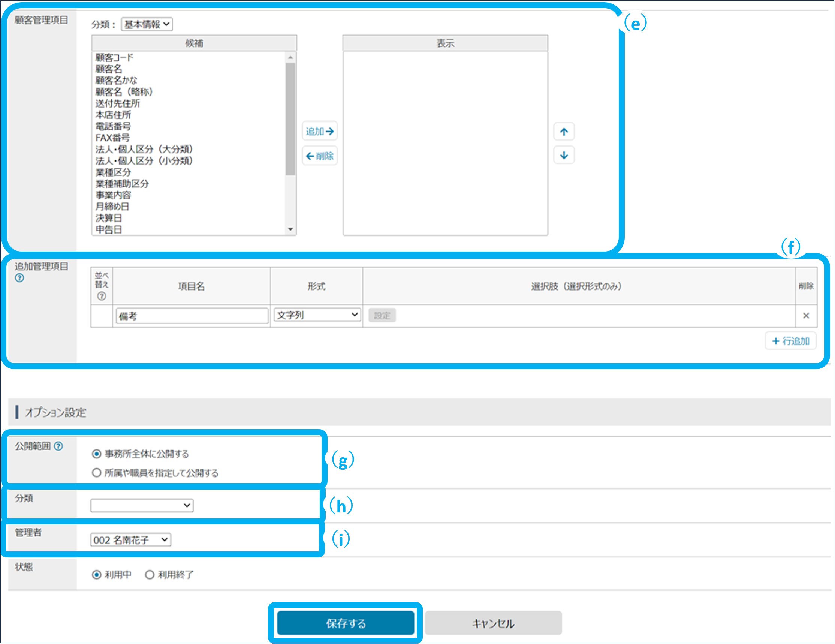Viewport: 835px width, 644px height.
Task: Click the candidate list scrollbar down arrow
Action: [290, 229]
